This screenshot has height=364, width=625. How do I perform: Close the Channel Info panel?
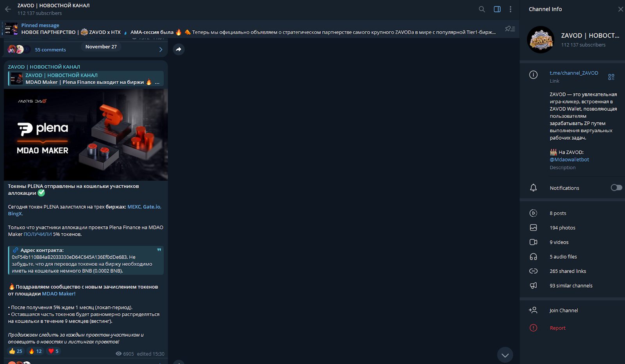620,9
